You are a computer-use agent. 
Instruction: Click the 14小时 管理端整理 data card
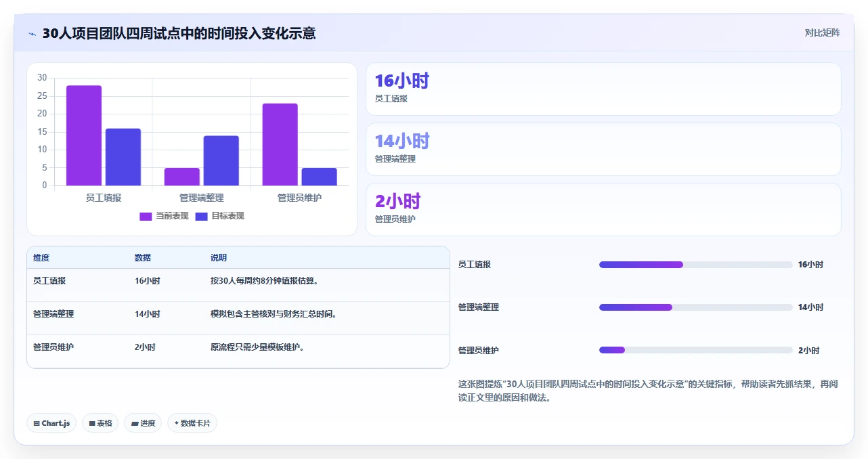click(603, 150)
